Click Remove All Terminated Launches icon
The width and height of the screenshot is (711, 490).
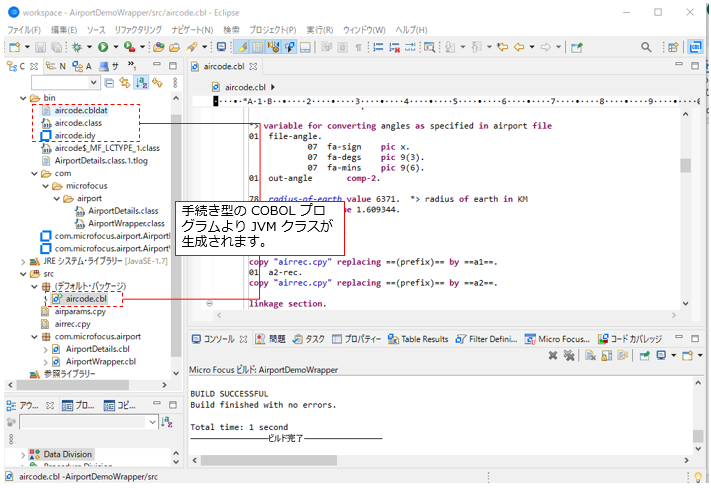569,355
